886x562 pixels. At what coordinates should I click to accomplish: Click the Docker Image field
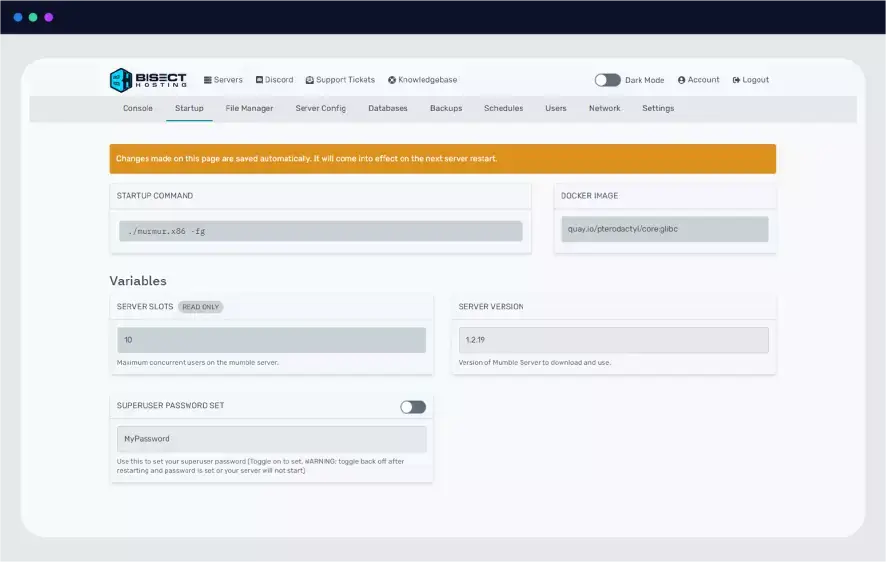664,229
